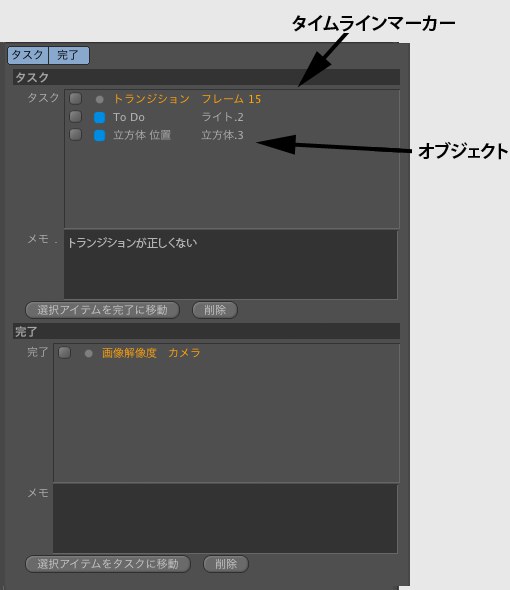Check the 立方体 位置 task checkbox
This screenshot has width=510, height=590.
76,135
